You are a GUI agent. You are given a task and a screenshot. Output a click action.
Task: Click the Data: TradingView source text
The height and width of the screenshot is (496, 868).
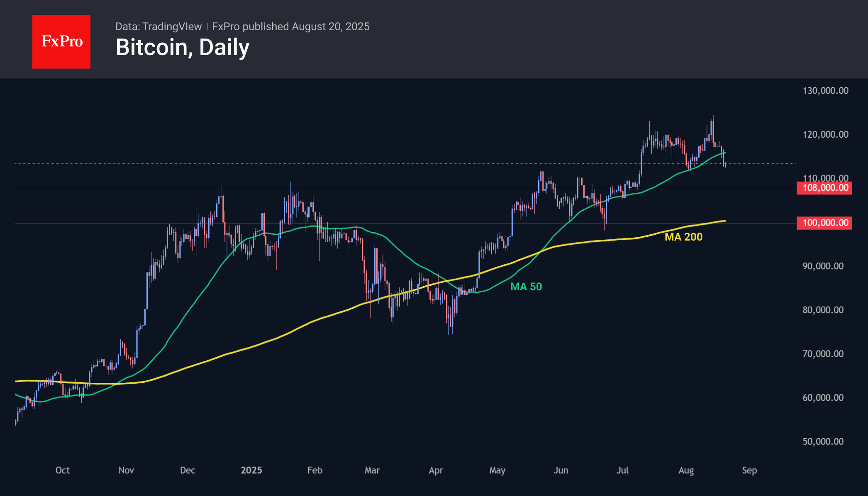158,27
